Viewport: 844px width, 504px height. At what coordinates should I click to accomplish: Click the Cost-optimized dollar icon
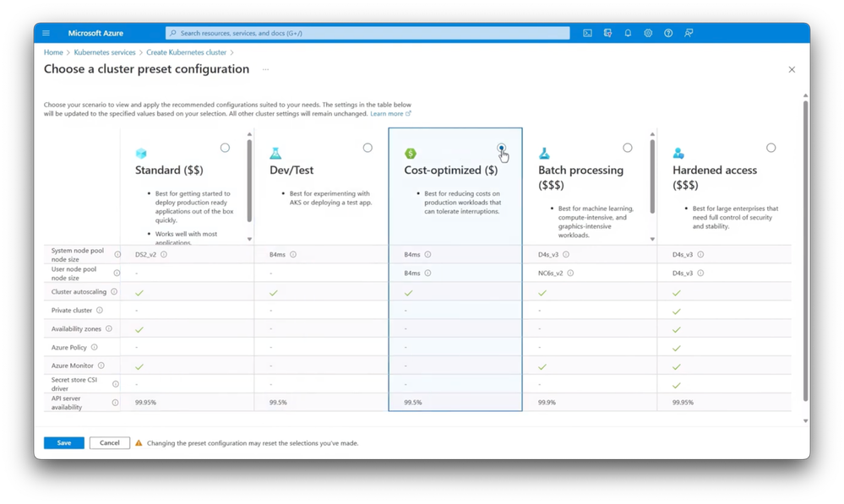coord(410,154)
